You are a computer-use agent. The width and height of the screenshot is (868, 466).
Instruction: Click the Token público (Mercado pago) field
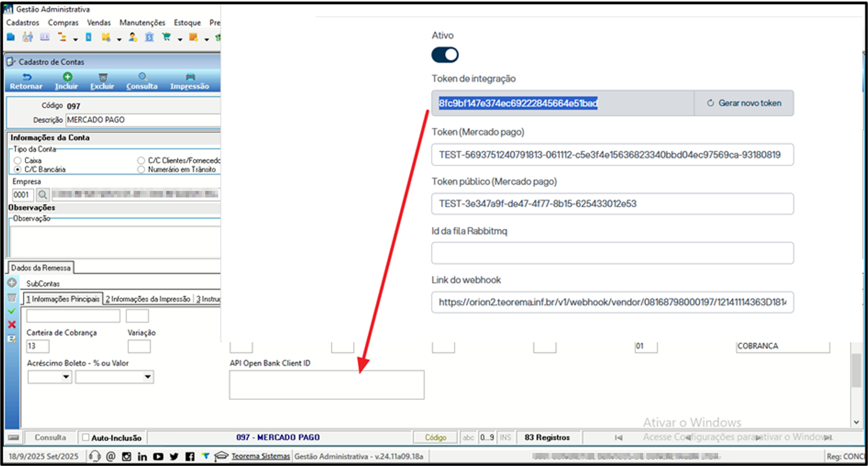[613, 203]
